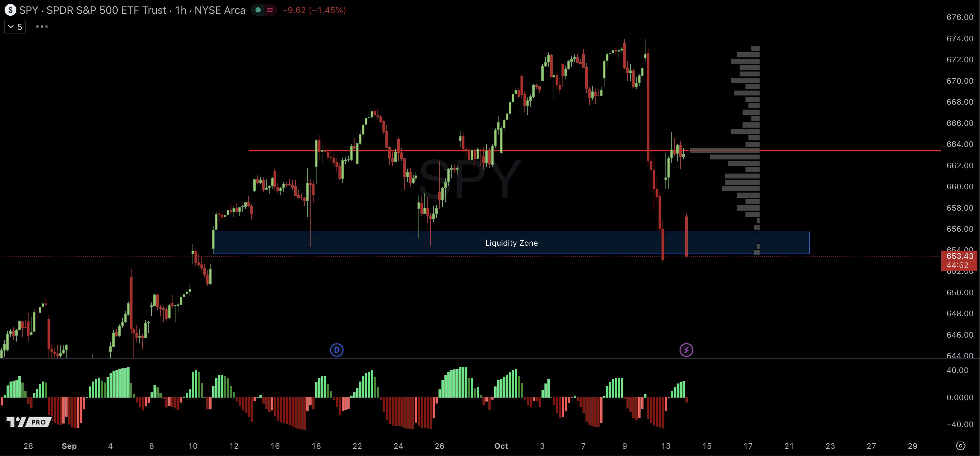
Task: Click the 672.00 price scale label
Action: [960, 59]
